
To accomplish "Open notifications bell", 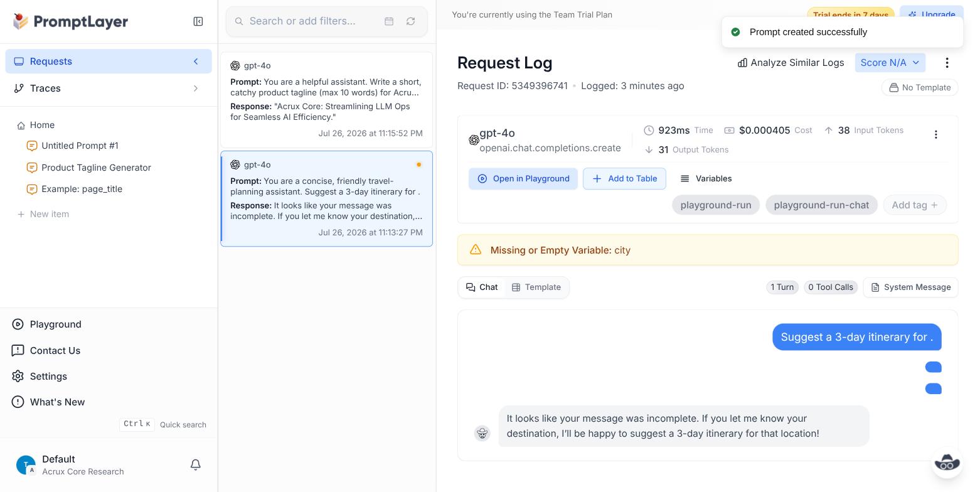I will click(x=196, y=465).
